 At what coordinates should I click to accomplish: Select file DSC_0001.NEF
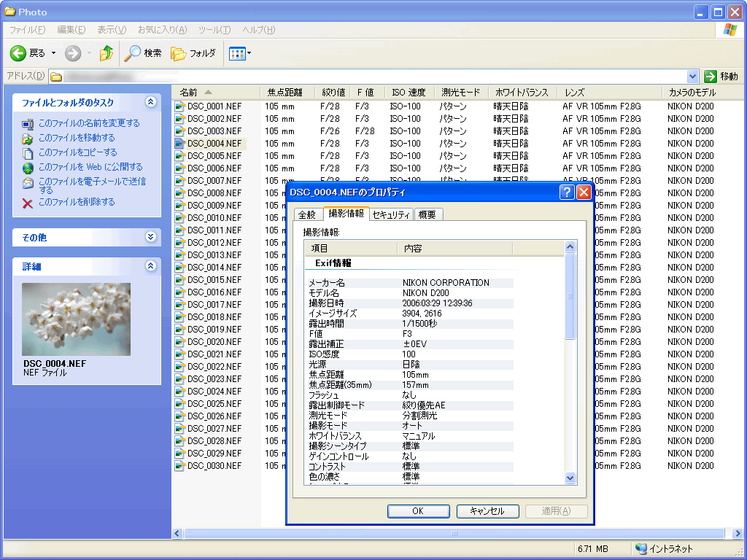pos(214,106)
